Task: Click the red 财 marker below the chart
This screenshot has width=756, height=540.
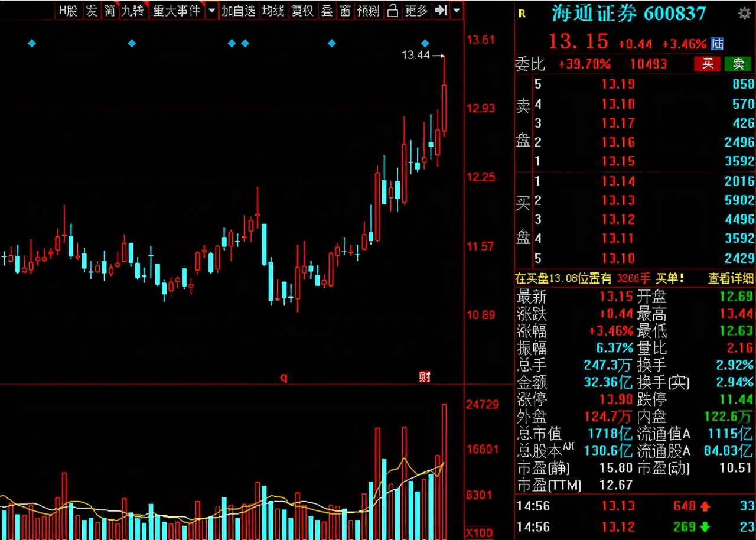Action: point(425,378)
